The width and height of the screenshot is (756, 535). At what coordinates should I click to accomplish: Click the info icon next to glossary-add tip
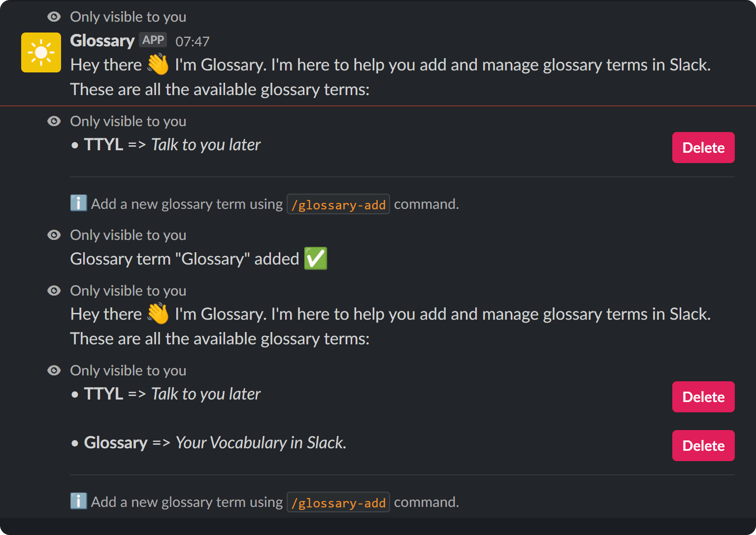78,202
